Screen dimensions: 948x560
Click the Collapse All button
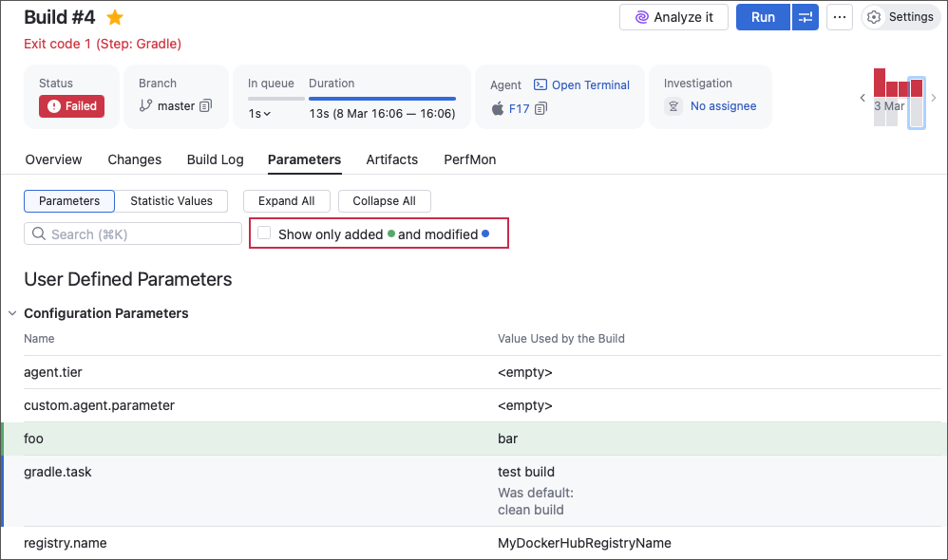(x=384, y=201)
